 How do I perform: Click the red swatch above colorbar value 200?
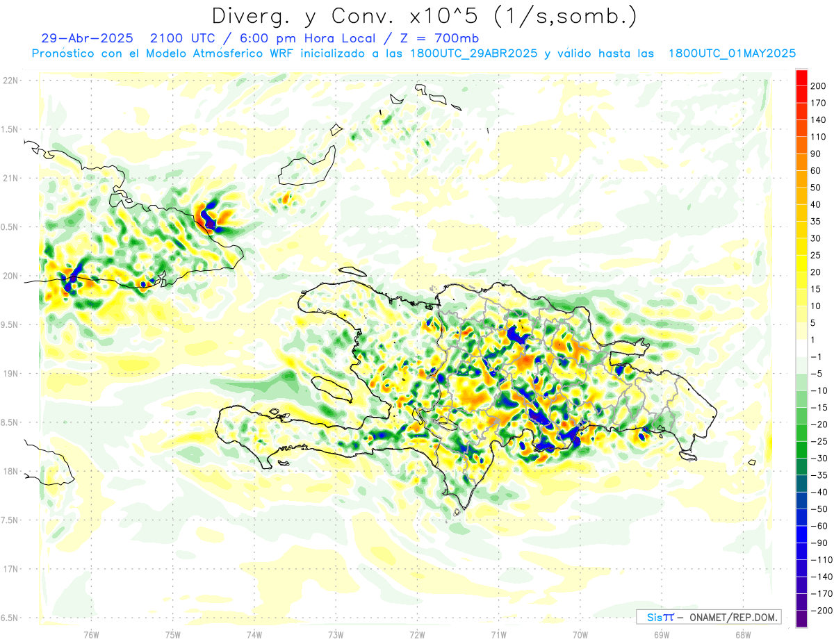[801, 77]
